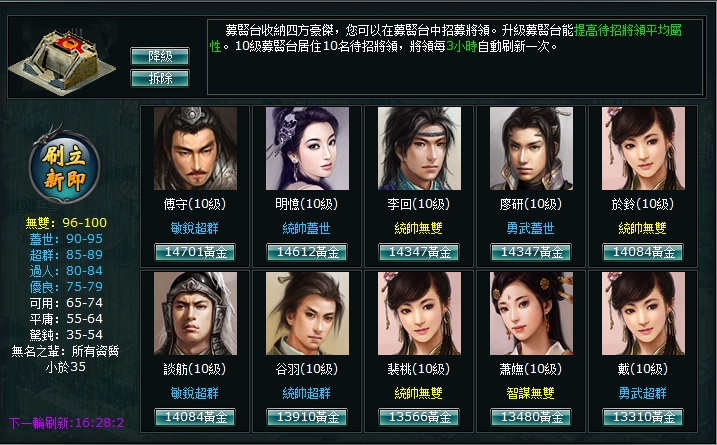Recruit 明憶 for 14612 gold
The image size is (717, 445).
[x=307, y=252]
